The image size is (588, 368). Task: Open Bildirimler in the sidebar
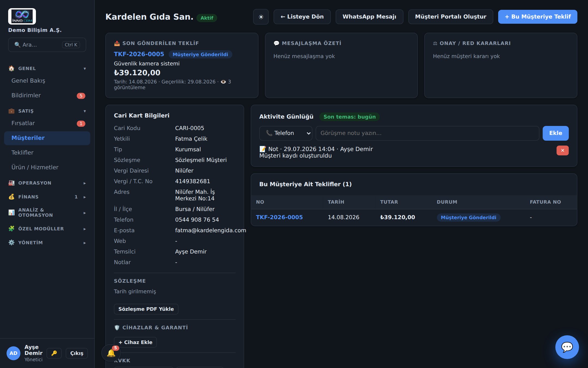coord(47,95)
